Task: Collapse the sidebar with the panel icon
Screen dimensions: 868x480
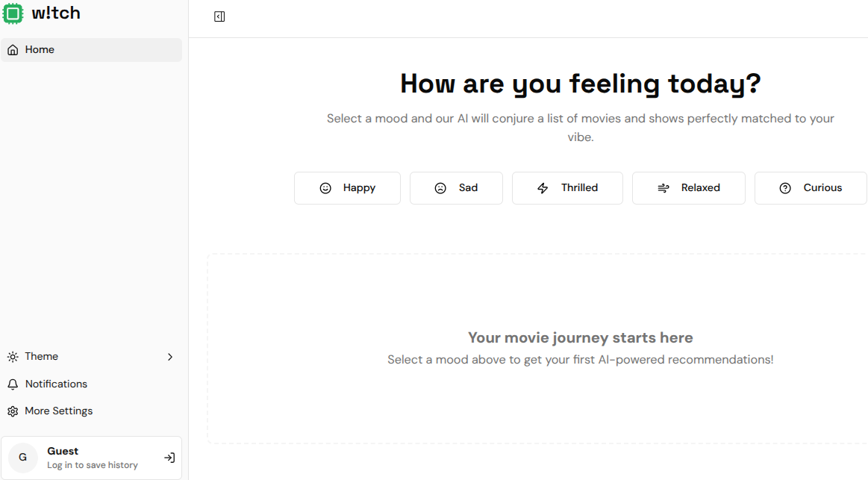Action: [219, 16]
